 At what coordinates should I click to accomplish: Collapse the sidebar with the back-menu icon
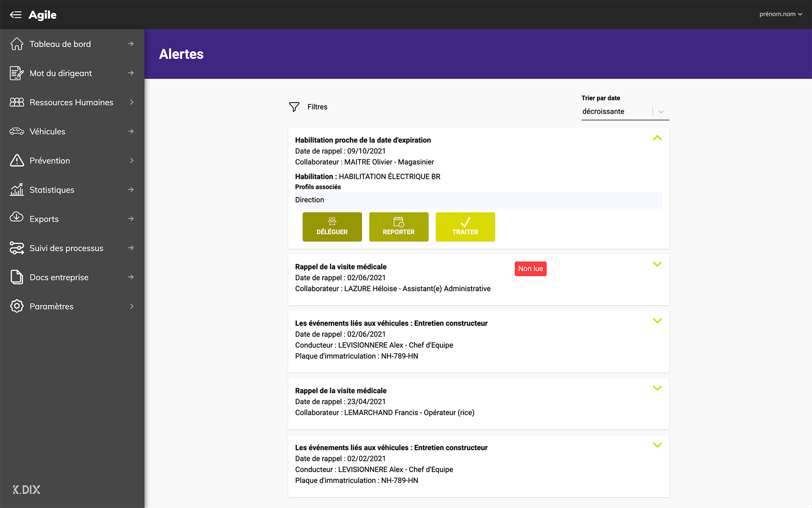16,15
